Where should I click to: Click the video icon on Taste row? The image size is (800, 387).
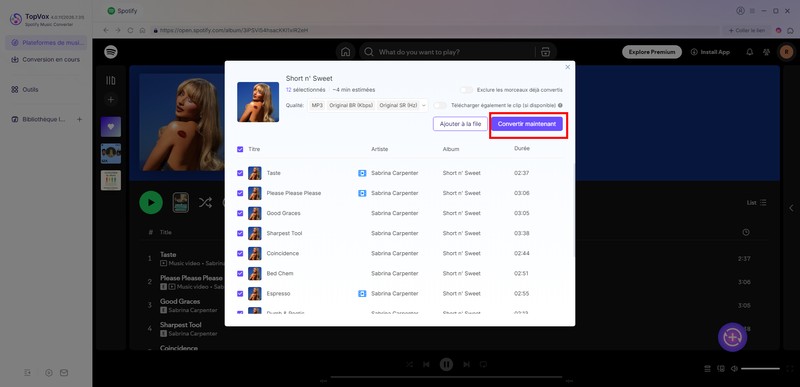tap(362, 173)
